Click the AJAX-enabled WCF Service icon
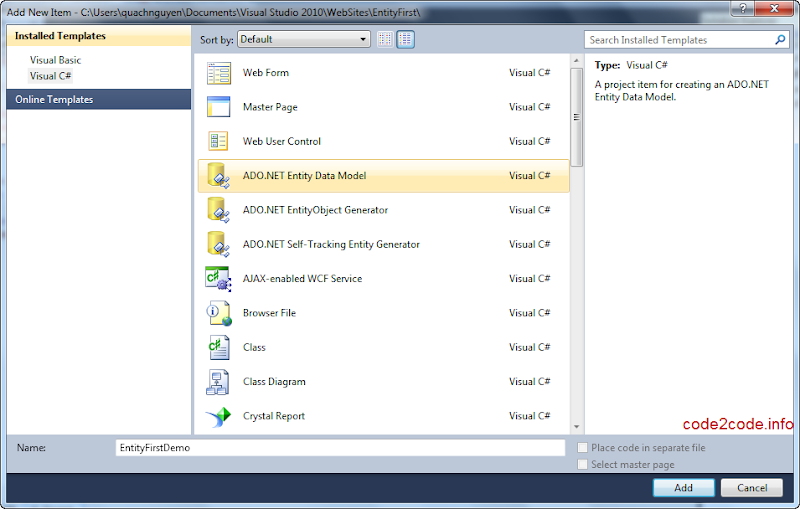 pyautogui.click(x=218, y=279)
